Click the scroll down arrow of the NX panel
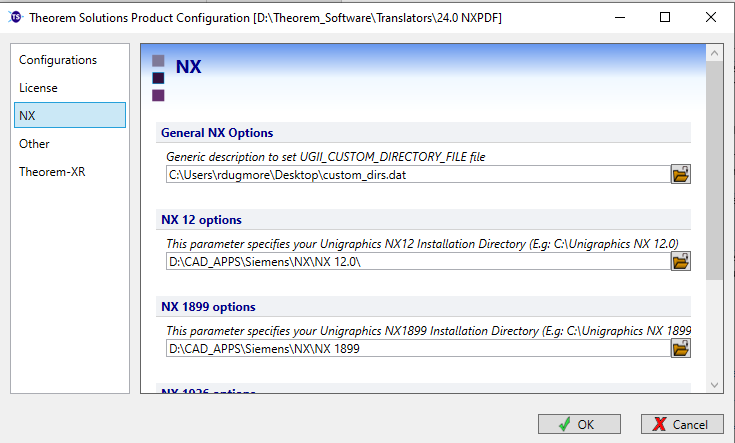 (x=714, y=385)
